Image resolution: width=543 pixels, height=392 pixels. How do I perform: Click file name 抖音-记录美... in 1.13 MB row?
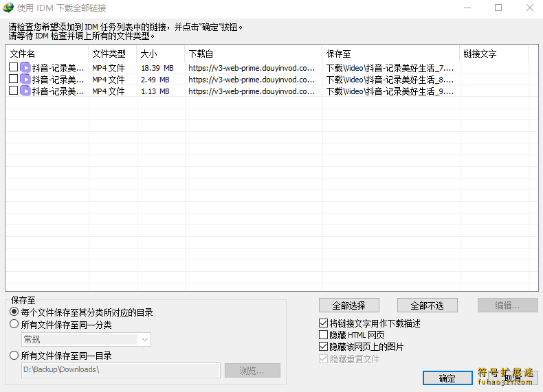pyautogui.click(x=58, y=91)
